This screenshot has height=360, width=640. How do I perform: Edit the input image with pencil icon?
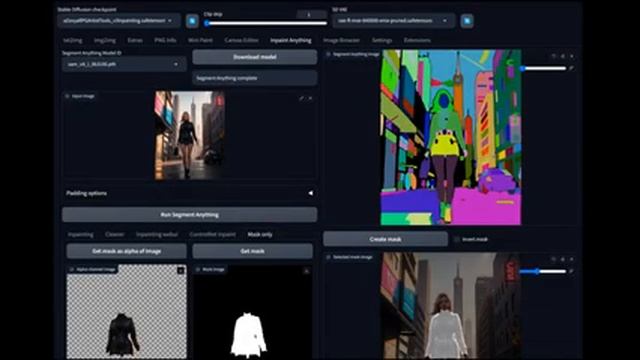(x=301, y=98)
